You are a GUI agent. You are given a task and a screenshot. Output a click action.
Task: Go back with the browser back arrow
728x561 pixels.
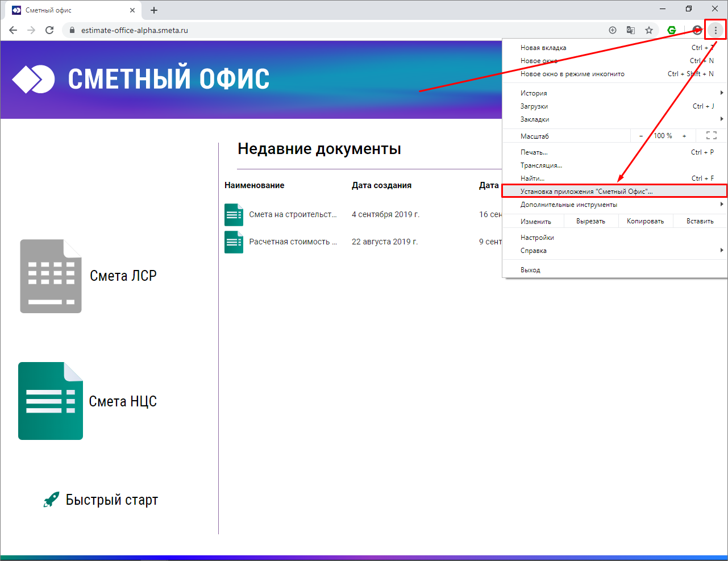pos(13,30)
